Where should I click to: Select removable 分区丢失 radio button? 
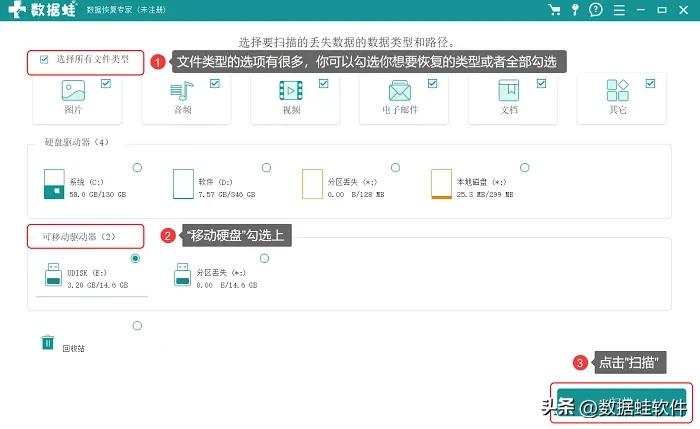(264, 258)
